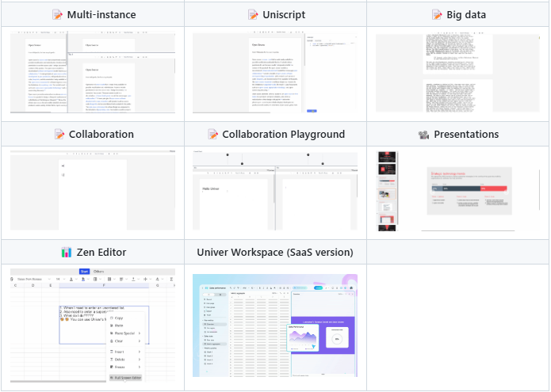Open the Presentations slide preview image
This screenshot has width=551, height=392.
pyautogui.click(x=457, y=191)
